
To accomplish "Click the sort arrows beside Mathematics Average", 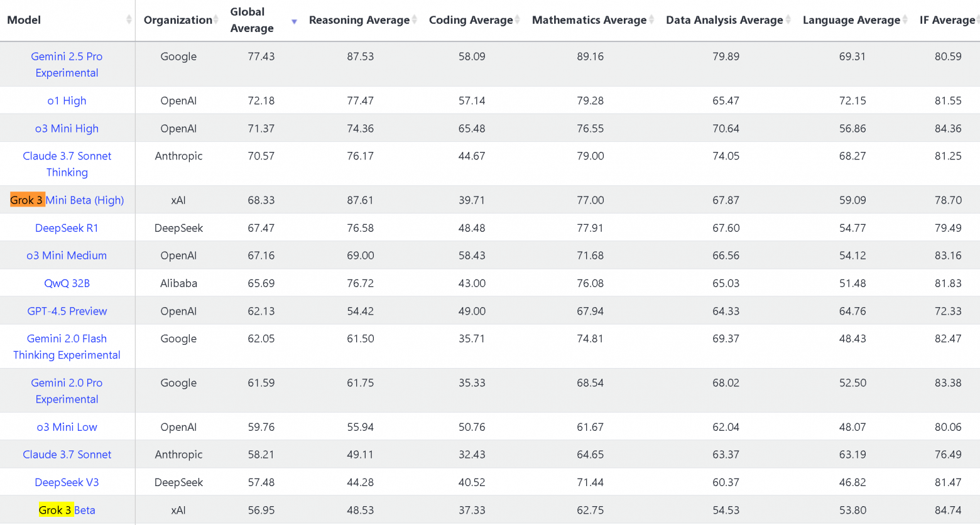I will coord(651,20).
